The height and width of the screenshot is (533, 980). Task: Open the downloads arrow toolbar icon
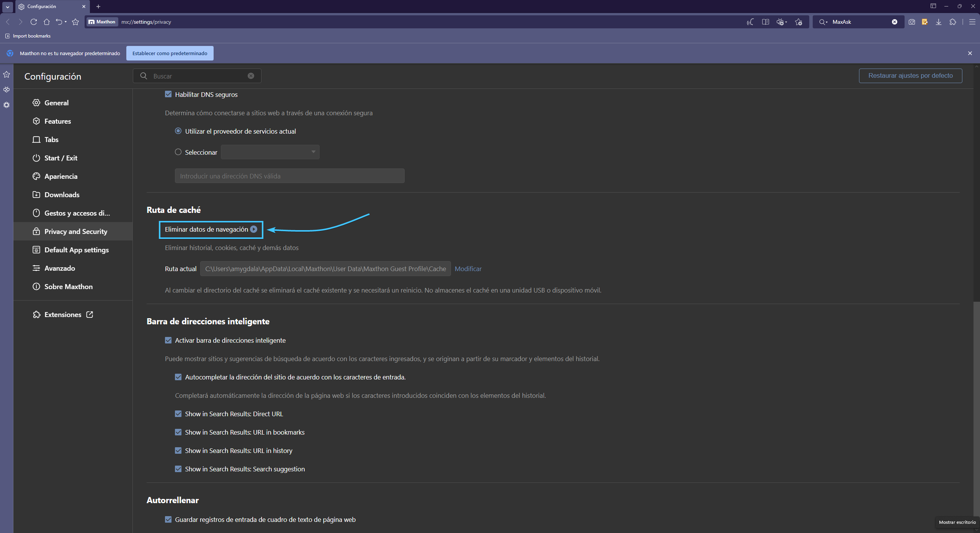tap(939, 22)
